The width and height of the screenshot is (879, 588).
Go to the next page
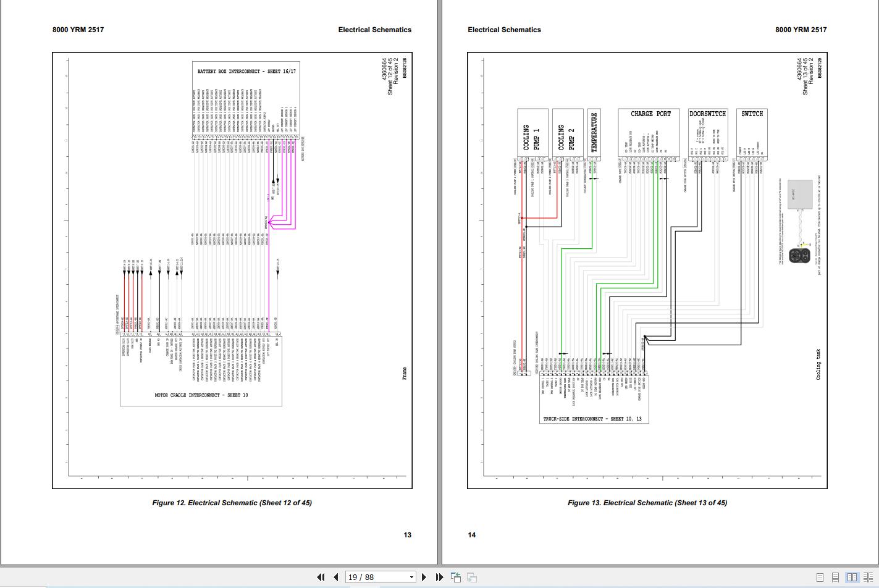pos(424,577)
